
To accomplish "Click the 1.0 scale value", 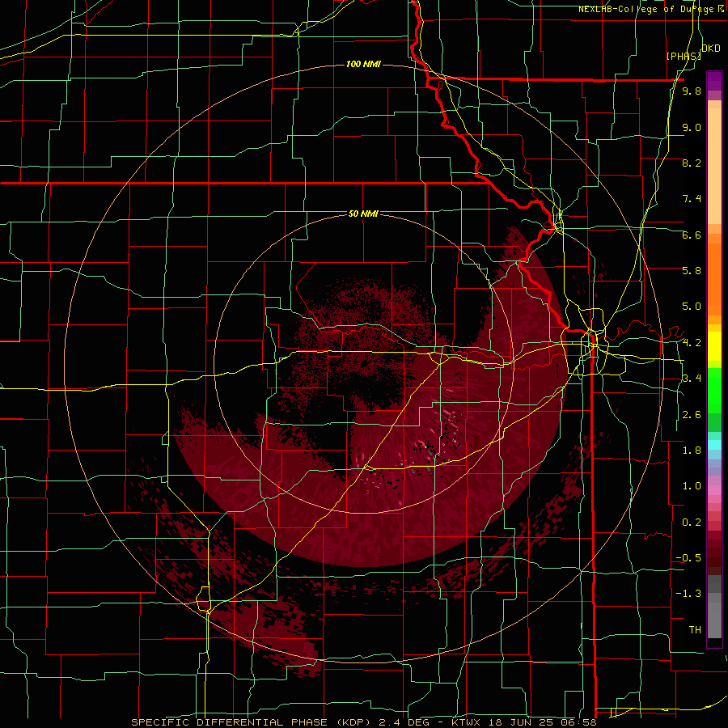I will click(x=692, y=486).
